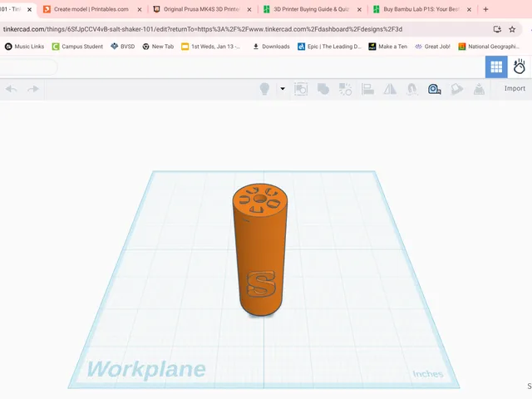Bookmark this page with the star
Screen dimensions: 532x399
(x=512, y=29)
